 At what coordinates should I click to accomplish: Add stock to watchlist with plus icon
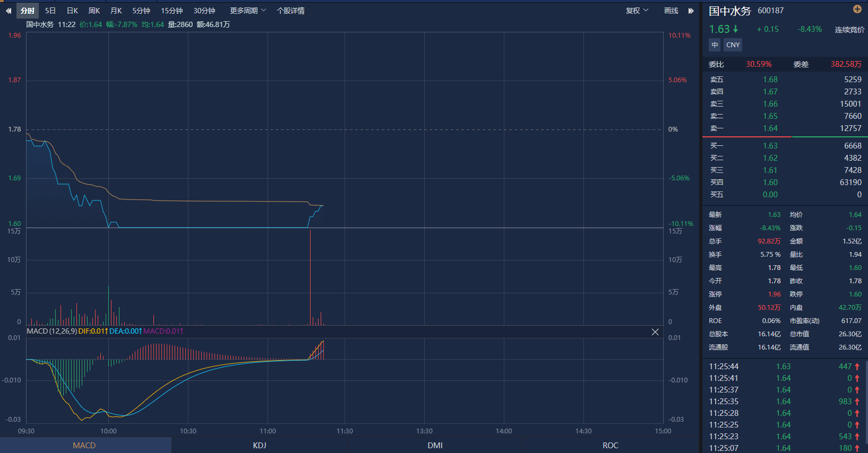click(857, 9)
